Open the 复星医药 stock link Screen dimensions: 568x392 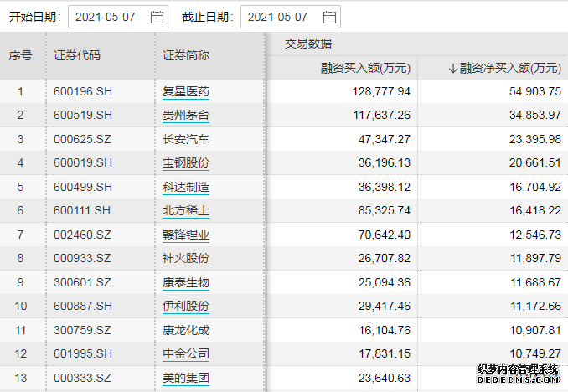point(186,91)
